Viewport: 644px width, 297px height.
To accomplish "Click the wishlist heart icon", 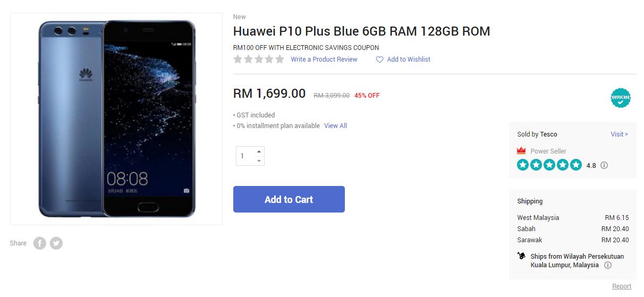I will point(379,60).
